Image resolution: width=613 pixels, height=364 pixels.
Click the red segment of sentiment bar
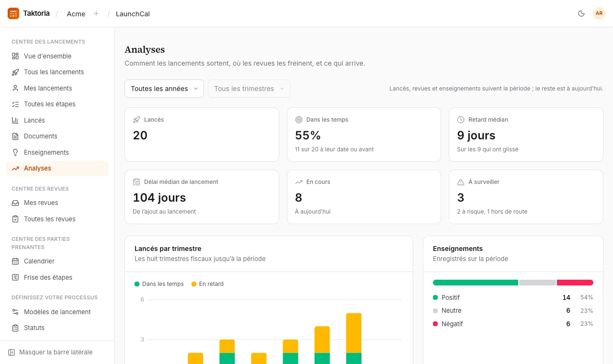pyautogui.click(x=575, y=283)
